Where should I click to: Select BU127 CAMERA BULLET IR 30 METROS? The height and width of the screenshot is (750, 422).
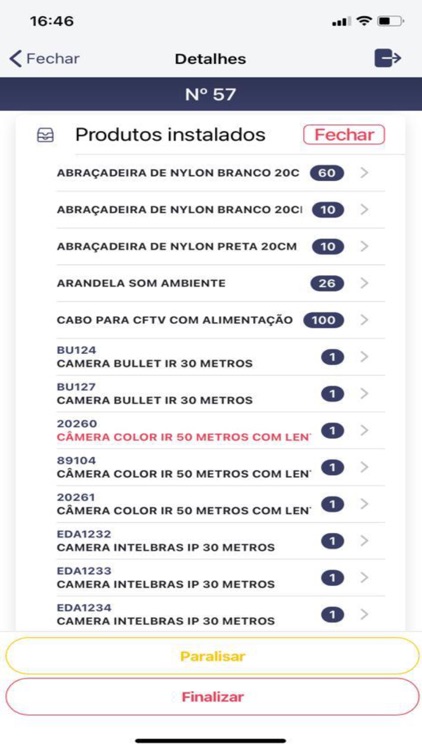(x=221, y=394)
